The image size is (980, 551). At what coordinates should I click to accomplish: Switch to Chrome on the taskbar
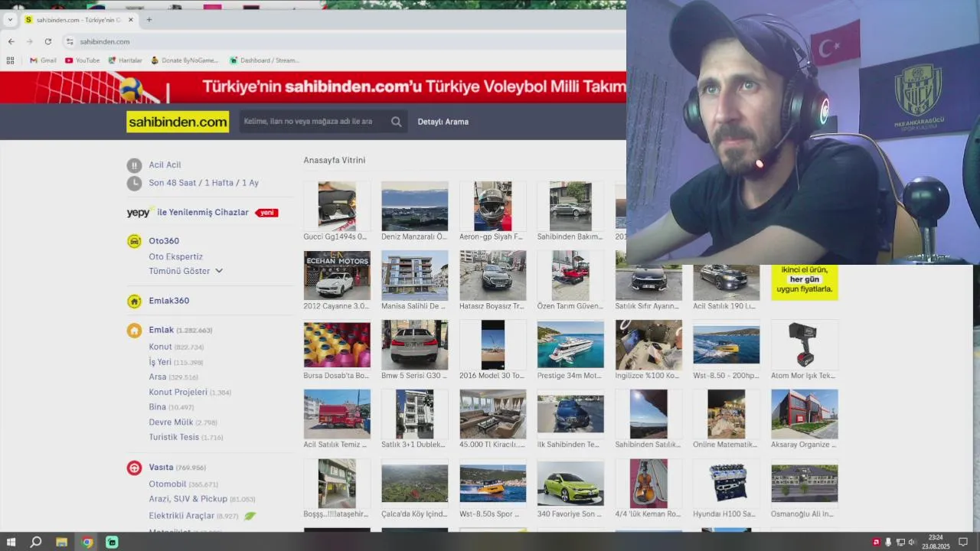pyautogui.click(x=87, y=542)
